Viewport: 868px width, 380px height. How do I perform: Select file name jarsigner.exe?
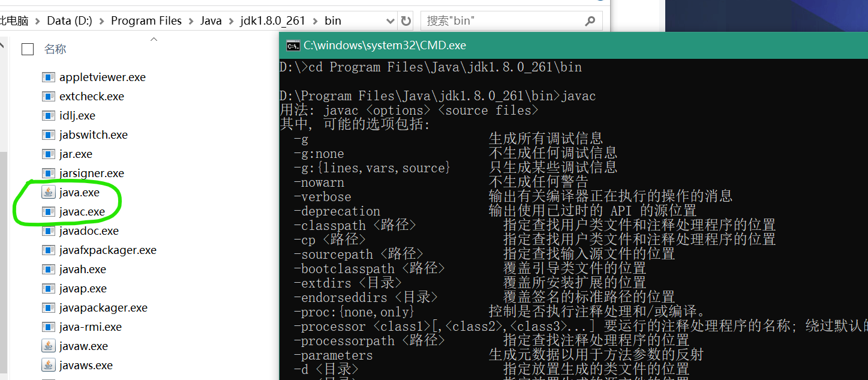[92, 173]
